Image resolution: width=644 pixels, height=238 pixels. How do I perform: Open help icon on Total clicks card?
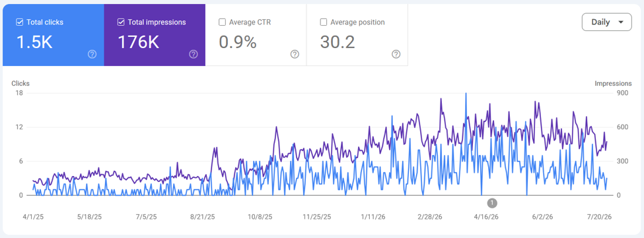click(x=92, y=54)
